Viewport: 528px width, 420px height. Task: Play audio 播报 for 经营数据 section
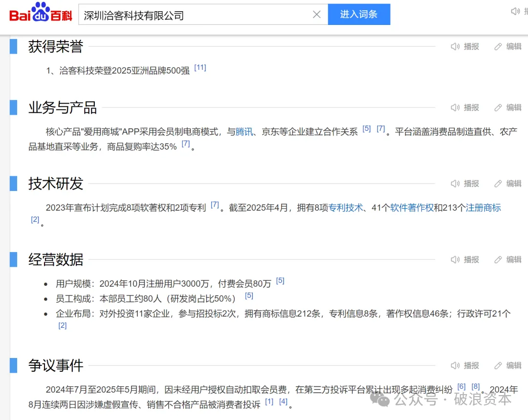pos(465,260)
